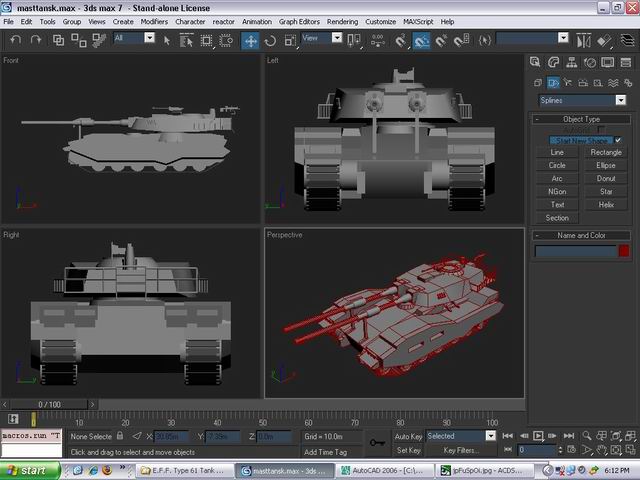Click the Play Animation button
Screen dimensions: 640x480
(538, 436)
